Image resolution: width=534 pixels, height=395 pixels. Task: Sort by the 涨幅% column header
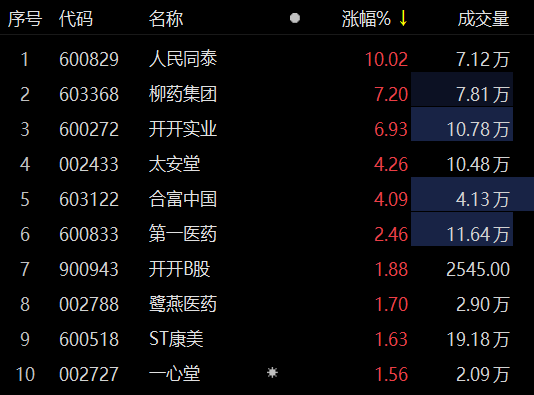[366, 19]
